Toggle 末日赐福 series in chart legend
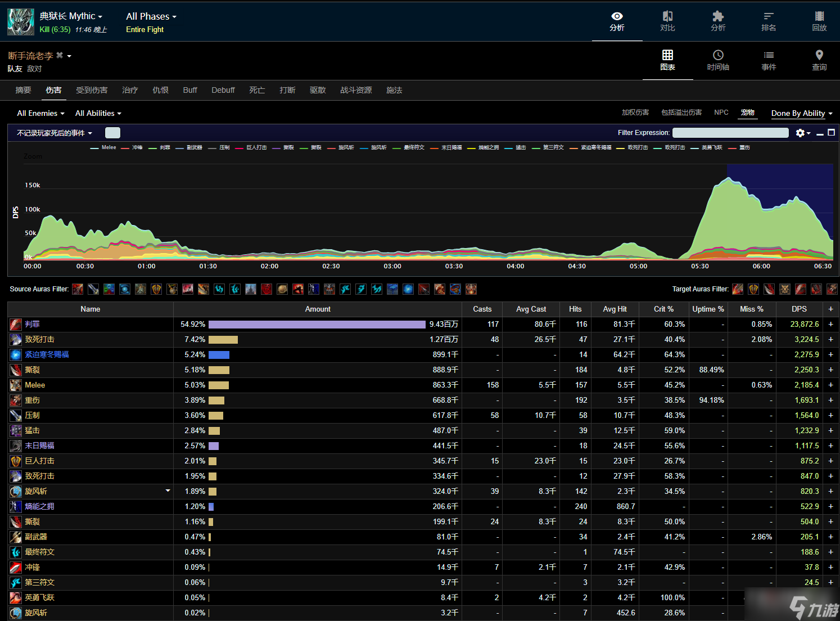The image size is (840, 621). (x=446, y=147)
